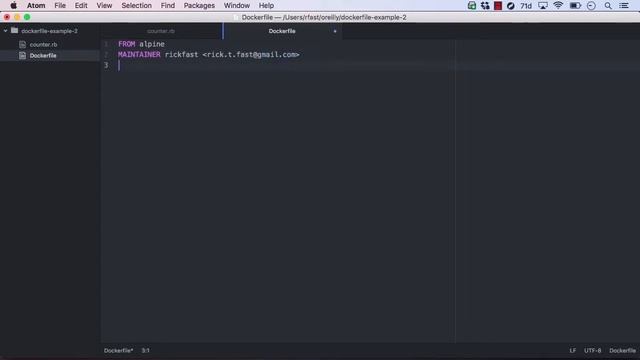Open the Dropbox menu bar icon
Screen dimensions: 640x360
(485, 6)
